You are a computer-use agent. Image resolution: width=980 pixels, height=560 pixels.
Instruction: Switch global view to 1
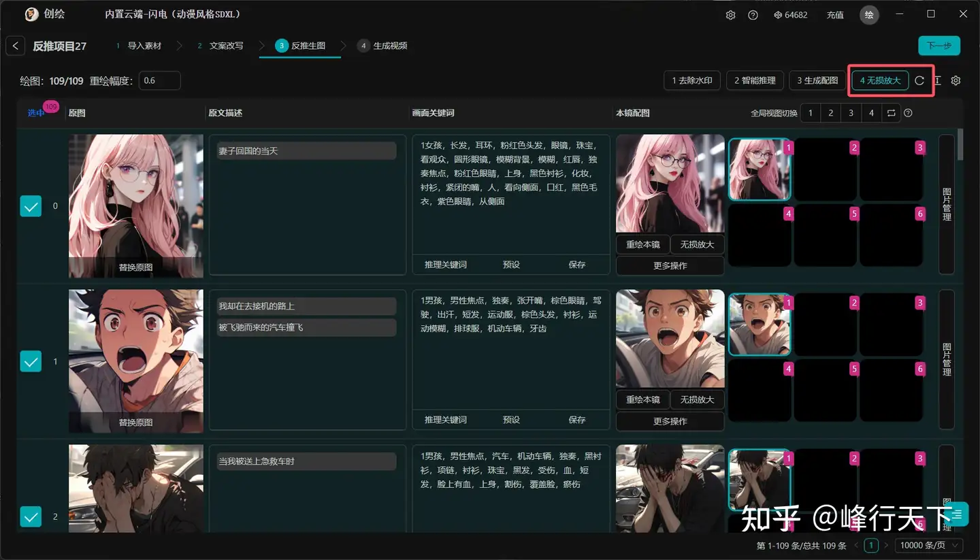[811, 113]
